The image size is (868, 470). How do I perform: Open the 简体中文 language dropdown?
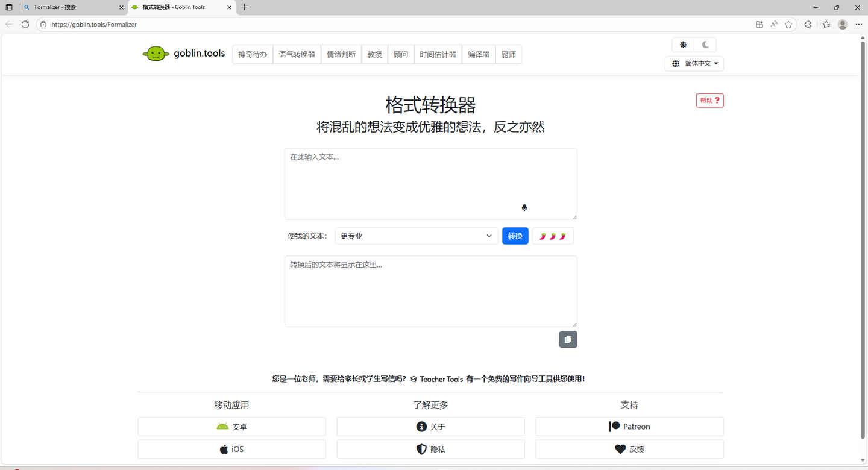coord(694,64)
